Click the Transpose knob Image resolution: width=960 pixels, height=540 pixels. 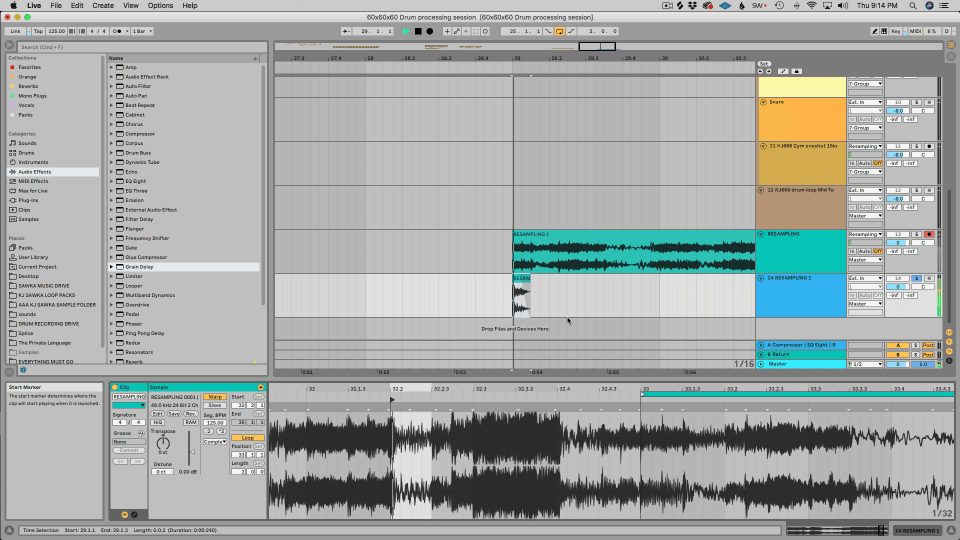163,443
